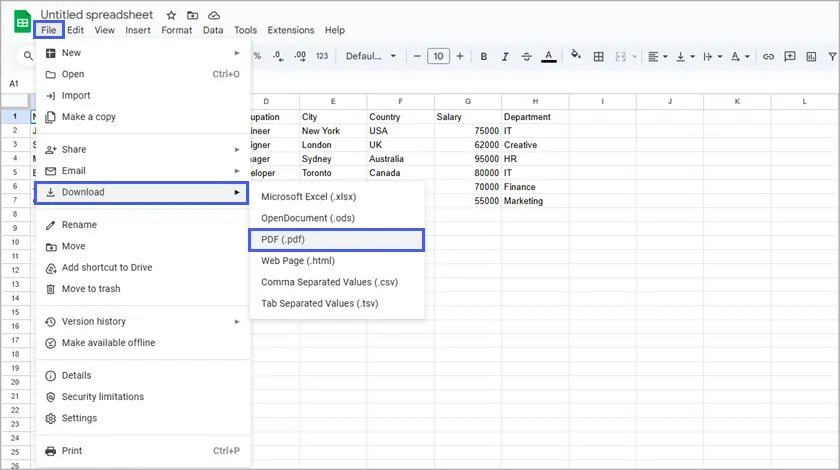This screenshot has height=470, width=840.
Task: Toggle bold formatting
Action: (483, 56)
